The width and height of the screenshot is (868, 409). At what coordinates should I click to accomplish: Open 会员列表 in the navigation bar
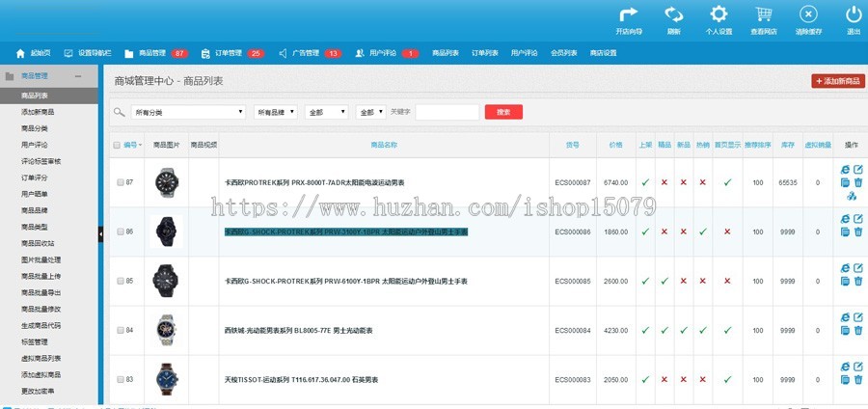(563, 53)
